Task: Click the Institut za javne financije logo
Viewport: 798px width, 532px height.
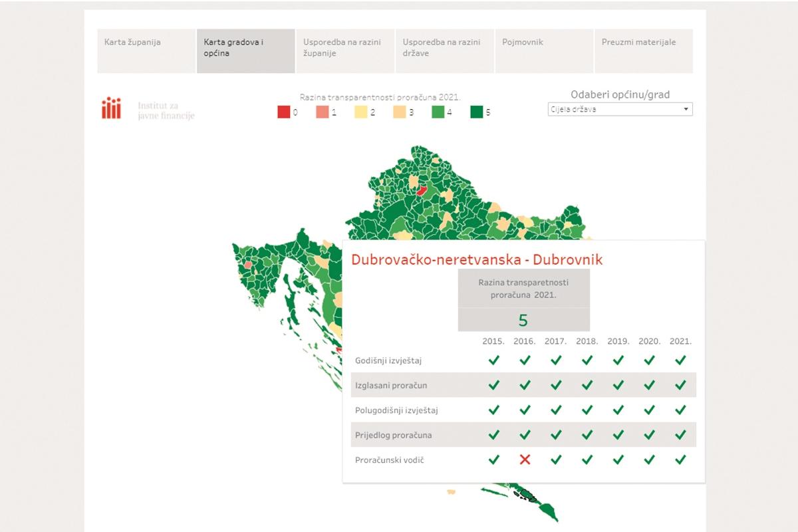Action: (148, 109)
